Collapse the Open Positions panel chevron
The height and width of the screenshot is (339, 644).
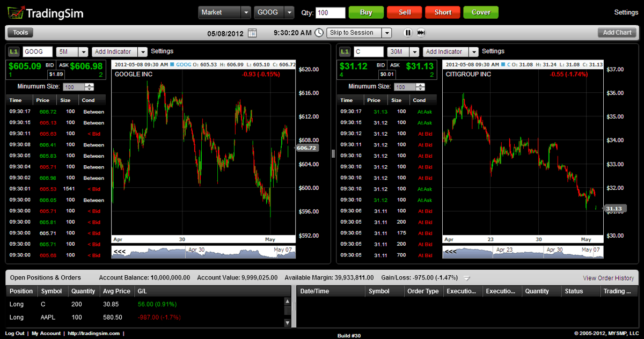point(466,278)
